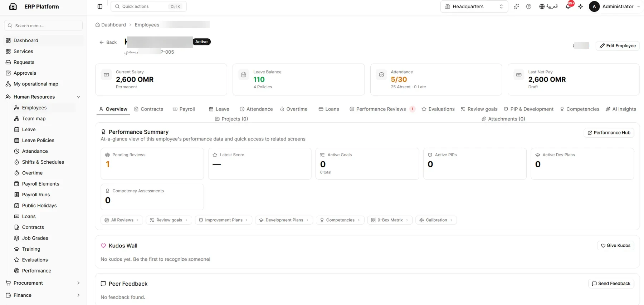The image size is (644, 305).
Task: Switch to the Payroll tab
Action: click(x=184, y=109)
